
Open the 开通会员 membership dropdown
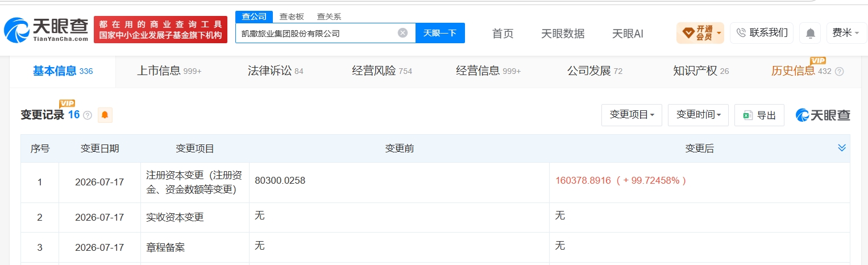pyautogui.click(x=700, y=33)
